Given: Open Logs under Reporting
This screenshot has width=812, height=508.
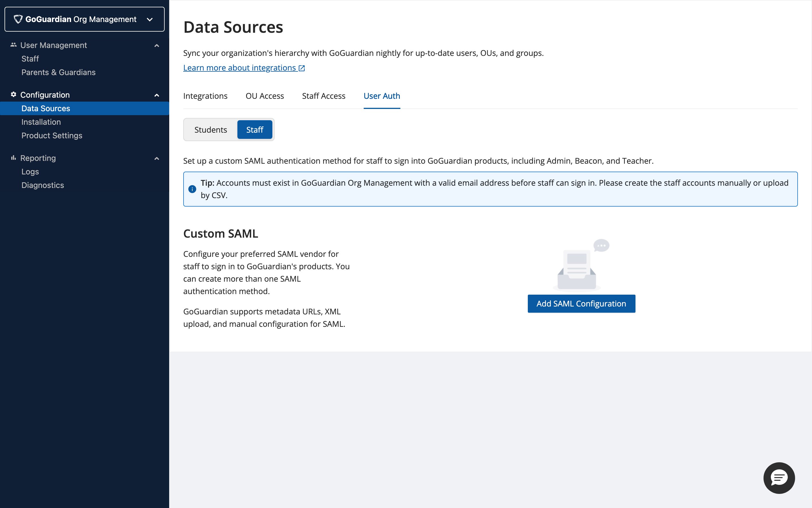Looking at the screenshot, I should tap(30, 172).
